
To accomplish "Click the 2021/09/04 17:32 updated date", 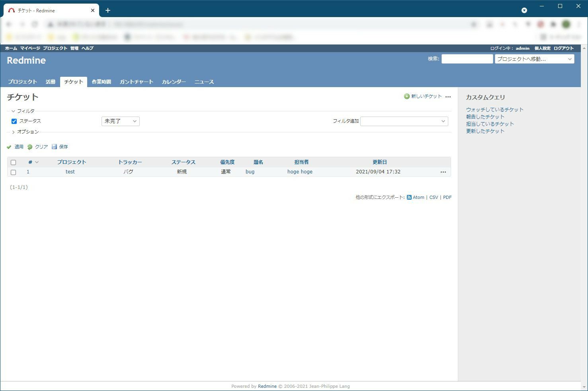I will pos(378,172).
